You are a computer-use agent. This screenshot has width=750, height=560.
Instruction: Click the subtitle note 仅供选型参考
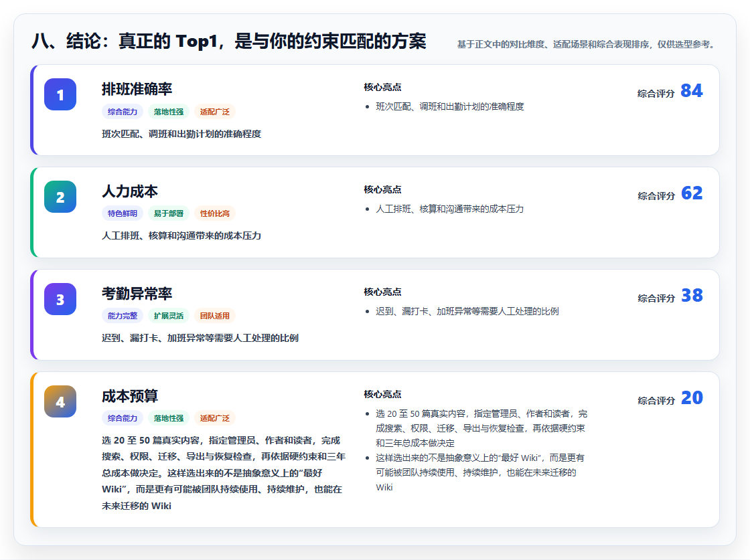687,44
